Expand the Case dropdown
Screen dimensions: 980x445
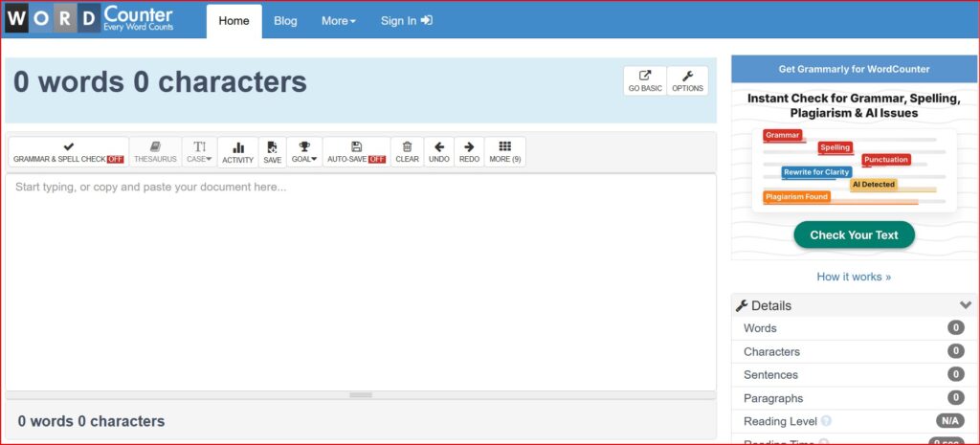point(199,152)
